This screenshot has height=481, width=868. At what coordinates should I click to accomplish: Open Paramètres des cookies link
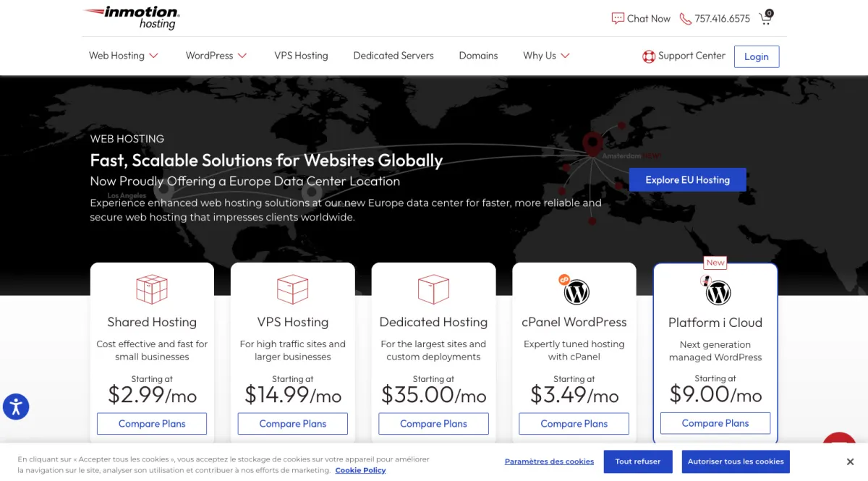549,461
